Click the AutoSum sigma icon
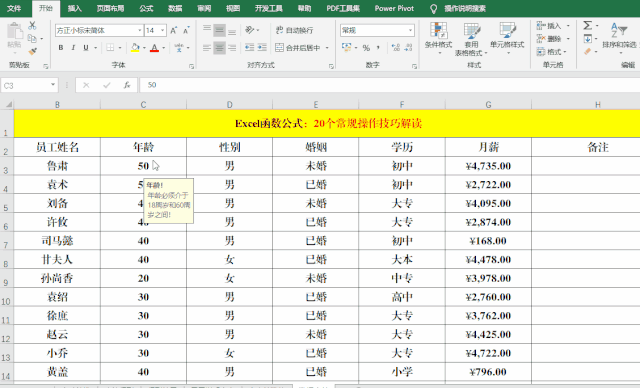Image resolution: width=640 pixels, height=388 pixels. [587, 25]
